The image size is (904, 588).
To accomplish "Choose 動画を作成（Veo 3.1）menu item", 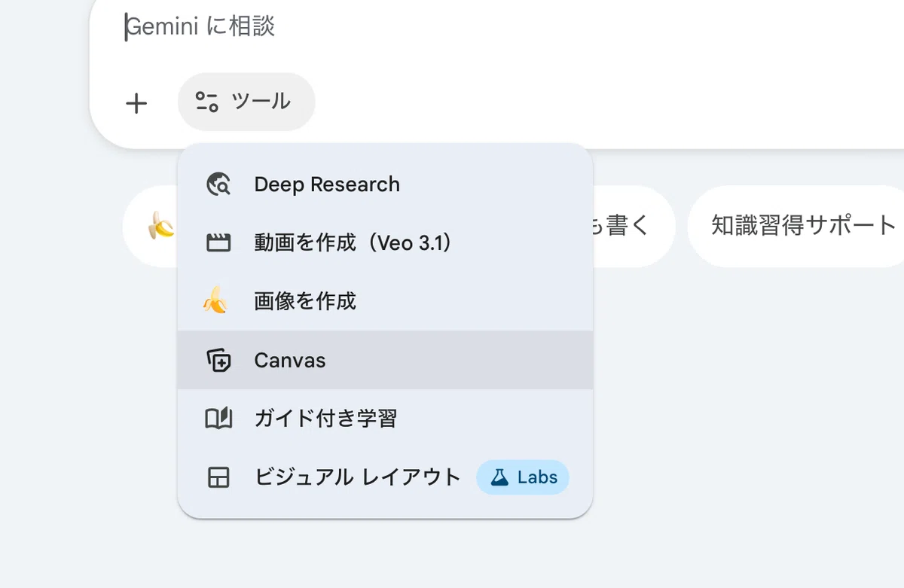I will coord(385,243).
